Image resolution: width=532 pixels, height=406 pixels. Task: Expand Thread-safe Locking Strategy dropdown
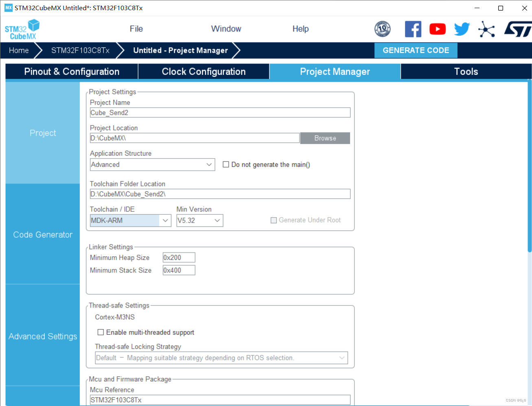click(221, 358)
